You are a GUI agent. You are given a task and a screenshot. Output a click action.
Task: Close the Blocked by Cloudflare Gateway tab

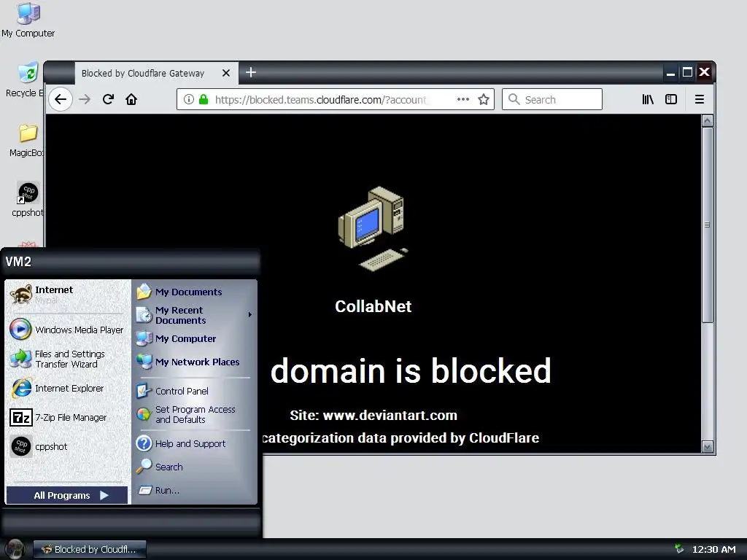pos(226,73)
